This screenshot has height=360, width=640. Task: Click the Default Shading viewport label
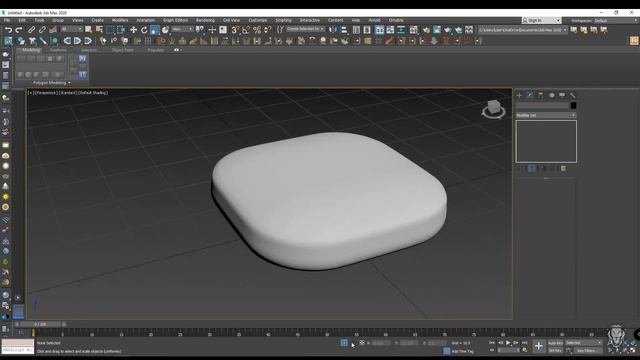pyautogui.click(x=93, y=93)
